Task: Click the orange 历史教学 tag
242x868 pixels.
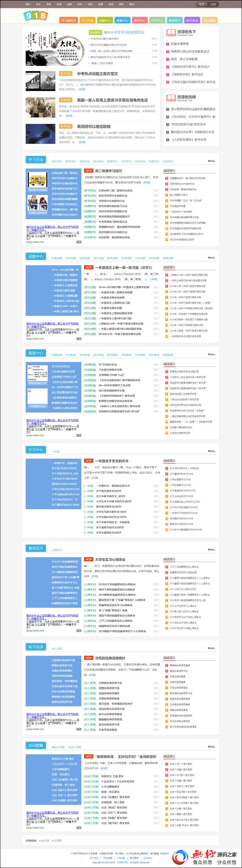Action: [x=95, y=32]
